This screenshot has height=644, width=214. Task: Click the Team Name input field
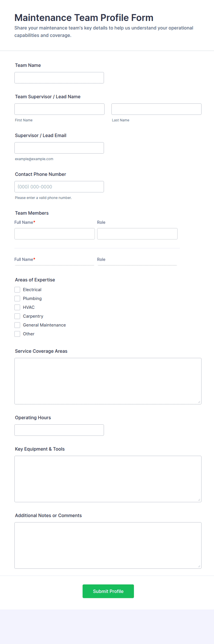point(59,78)
